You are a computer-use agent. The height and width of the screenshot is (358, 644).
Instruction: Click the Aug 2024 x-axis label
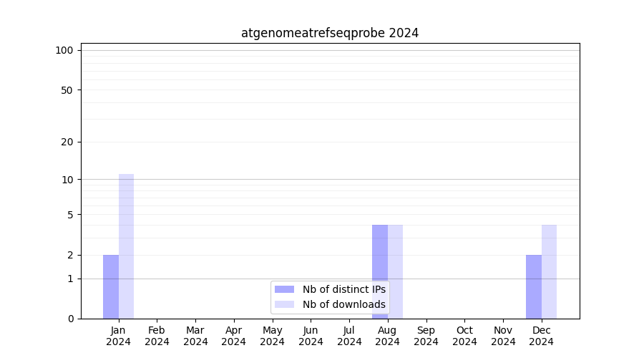tap(388, 336)
